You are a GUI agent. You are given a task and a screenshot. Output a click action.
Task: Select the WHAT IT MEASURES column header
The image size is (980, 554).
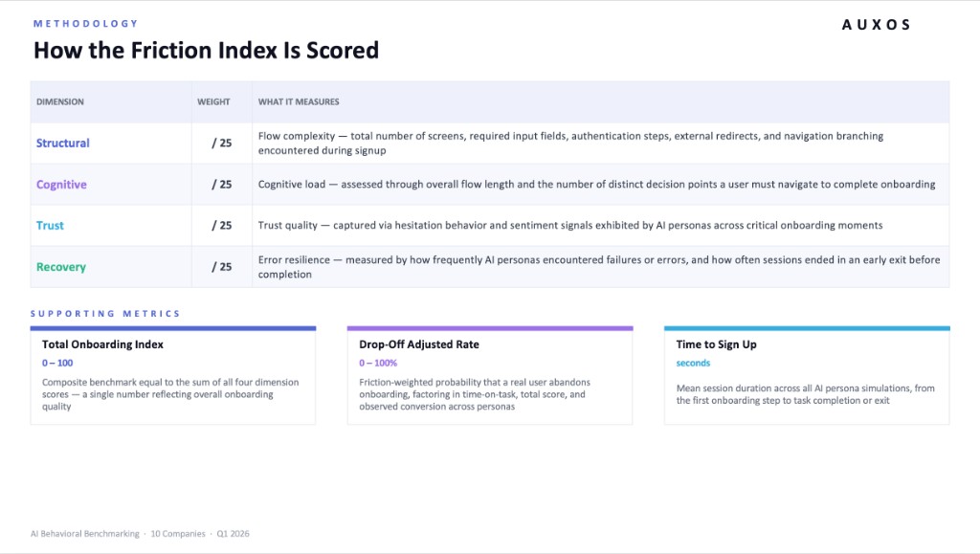click(x=299, y=101)
